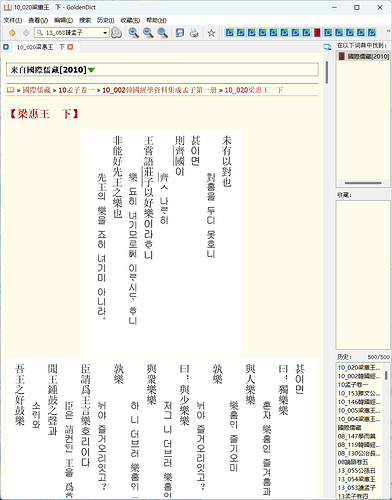Open history entry 13_053讀孟子
The image size is (392, 500).
[x=356, y=488]
